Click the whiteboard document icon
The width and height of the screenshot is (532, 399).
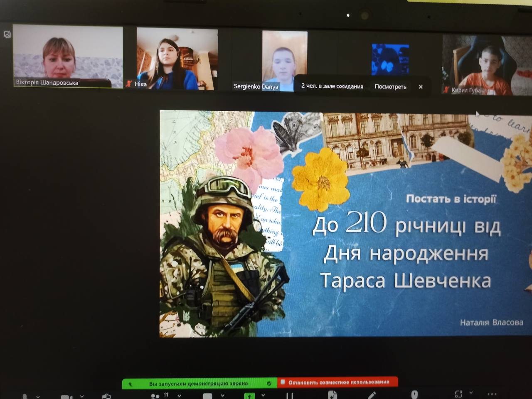pyautogui.click(x=332, y=394)
